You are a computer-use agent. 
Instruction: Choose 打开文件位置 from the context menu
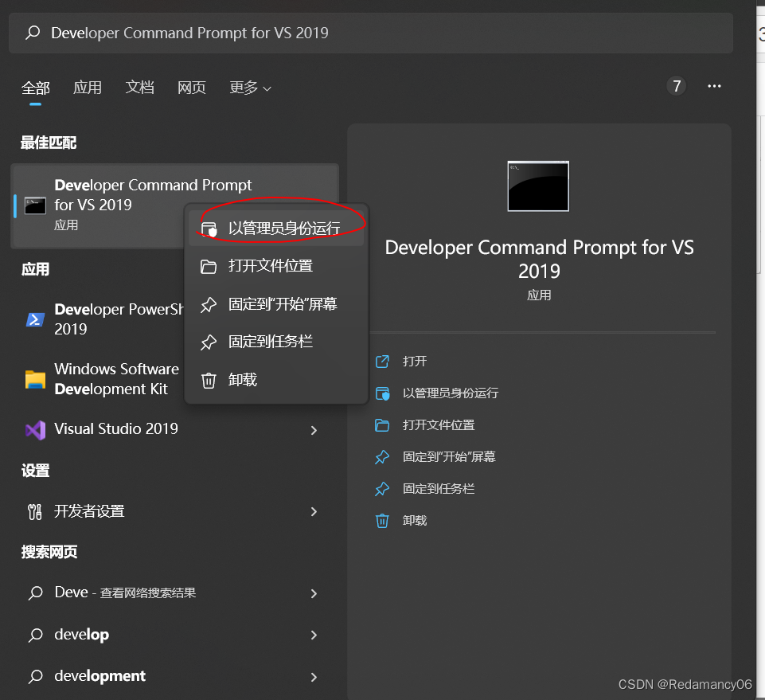[x=270, y=266]
